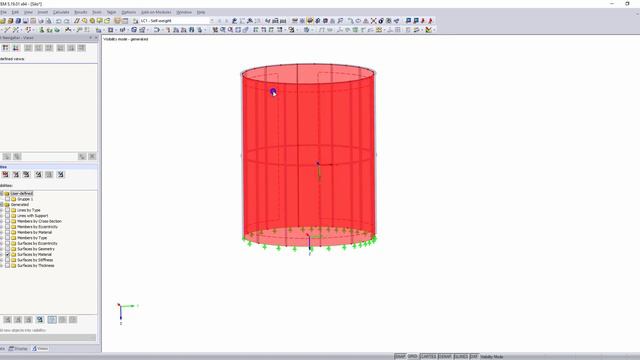Expand the Members by Type node
The image size is (640, 360).
tap(2, 238)
